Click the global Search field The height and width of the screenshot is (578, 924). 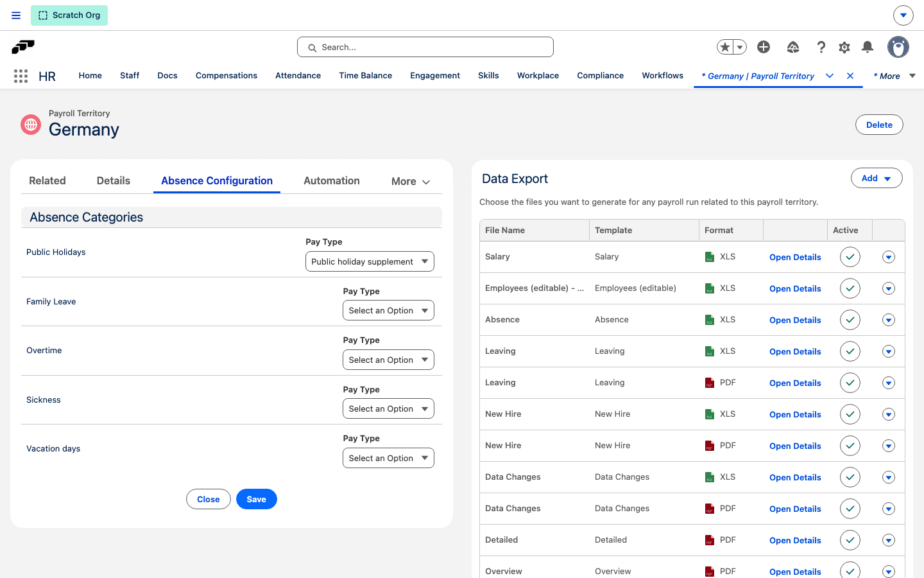tap(425, 47)
